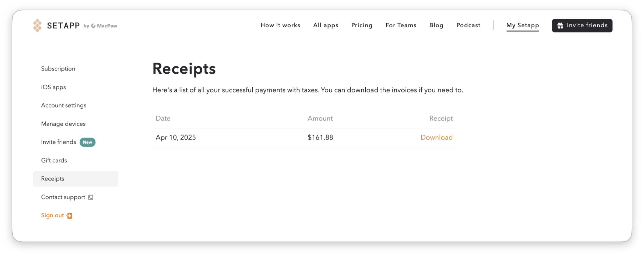Click the Setapp diamond logo icon
The height and width of the screenshot is (256, 644).
tap(37, 25)
